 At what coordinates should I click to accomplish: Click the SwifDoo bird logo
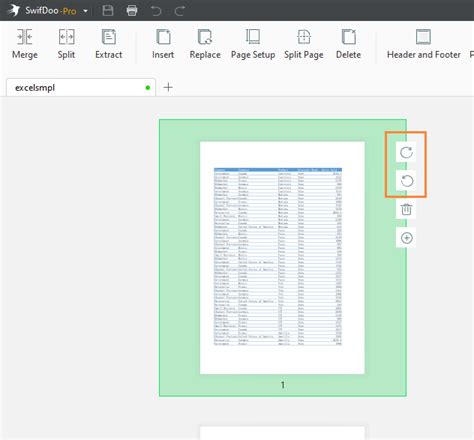14,10
